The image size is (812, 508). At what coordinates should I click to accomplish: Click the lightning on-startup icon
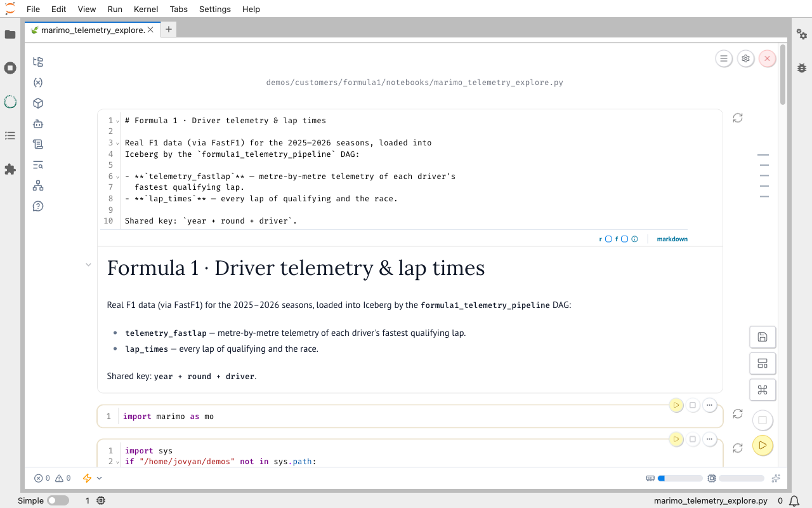click(x=88, y=478)
